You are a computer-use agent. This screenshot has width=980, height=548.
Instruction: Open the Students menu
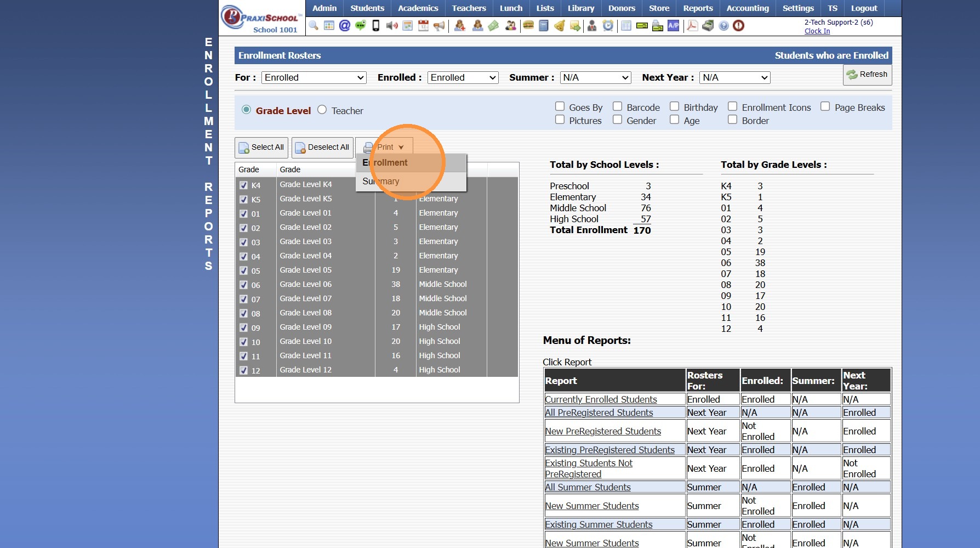(x=367, y=8)
